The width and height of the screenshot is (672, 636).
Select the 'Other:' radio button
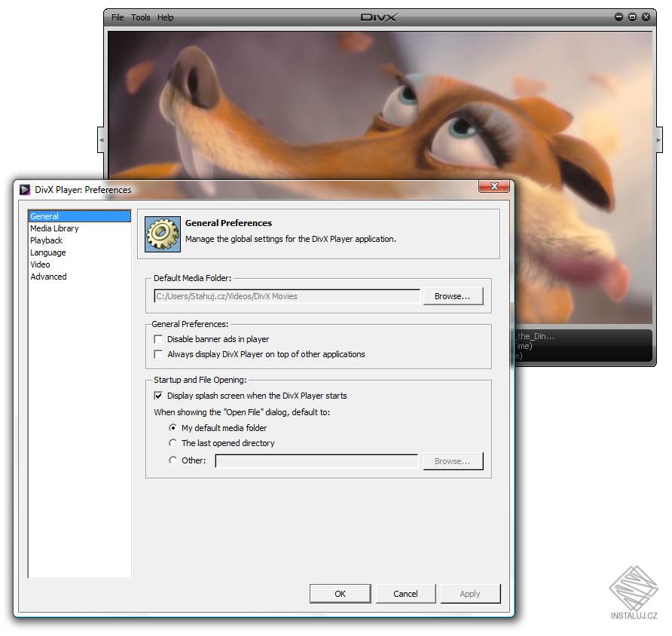click(x=173, y=460)
